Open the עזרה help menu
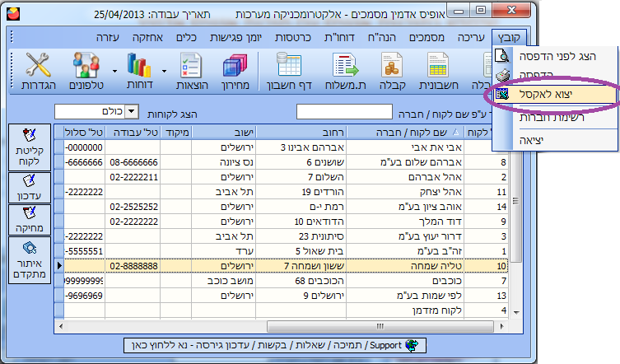 click(x=108, y=38)
